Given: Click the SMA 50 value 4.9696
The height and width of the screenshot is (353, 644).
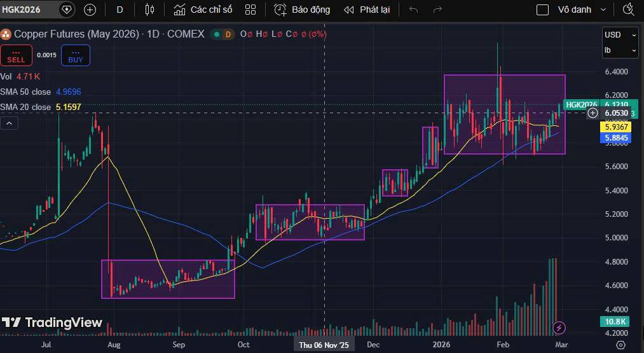Looking at the screenshot, I should (x=69, y=92).
